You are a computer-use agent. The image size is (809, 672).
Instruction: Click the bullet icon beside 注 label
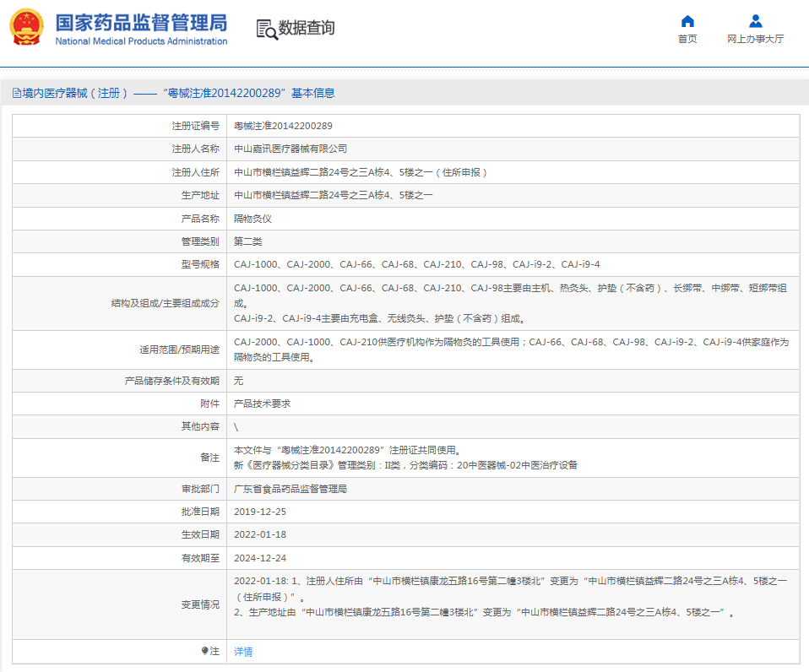(205, 651)
